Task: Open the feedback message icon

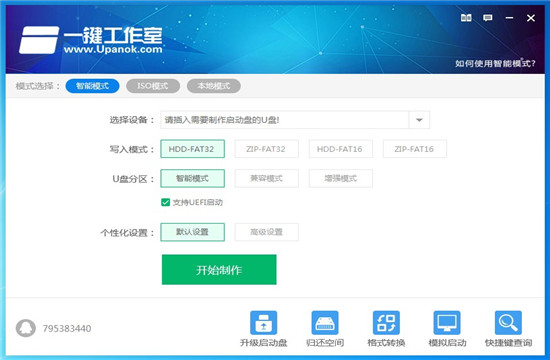Action: [488, 18]
